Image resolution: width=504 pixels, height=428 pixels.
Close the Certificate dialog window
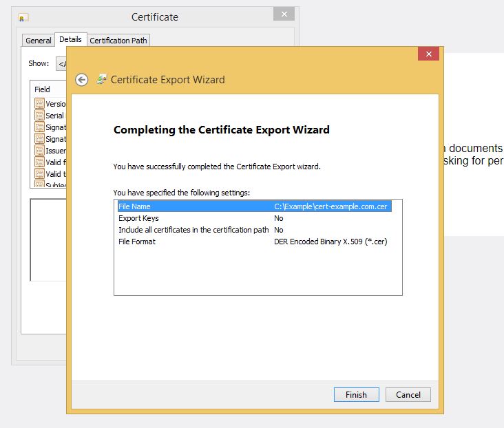[x=283, y=14]
